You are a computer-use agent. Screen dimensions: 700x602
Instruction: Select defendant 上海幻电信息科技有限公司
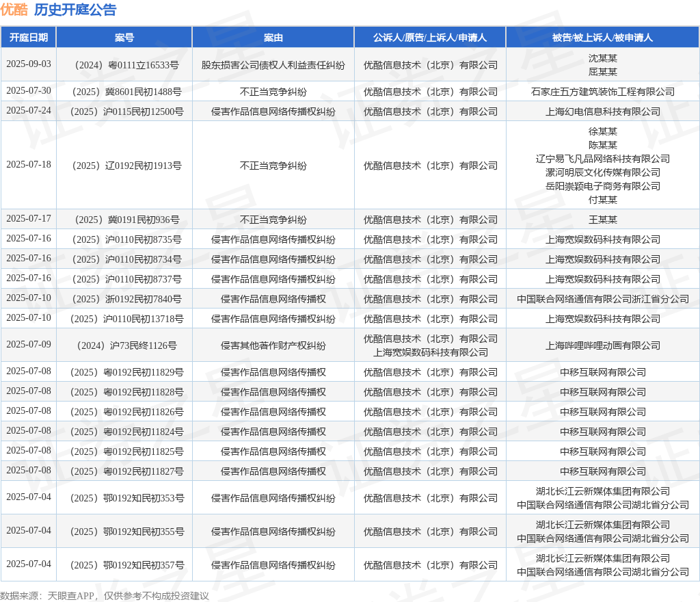603,112
